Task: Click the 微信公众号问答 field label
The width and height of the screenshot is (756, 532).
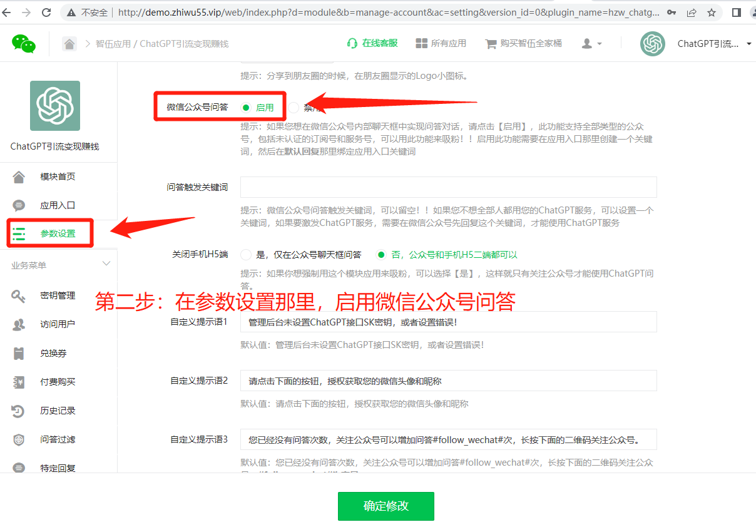Action: [x=197, y=108]
